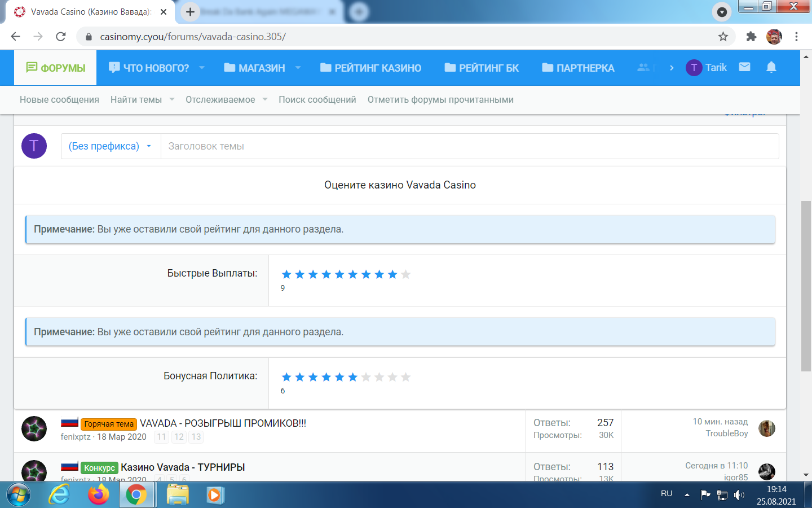This screenshot has height=508, width=812.
Task: Open the МАГАЗИН section
Action: point(254,68)
